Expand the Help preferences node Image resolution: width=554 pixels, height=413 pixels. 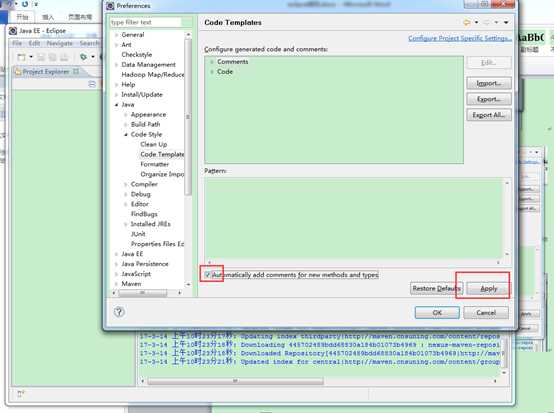coord(117,85)
